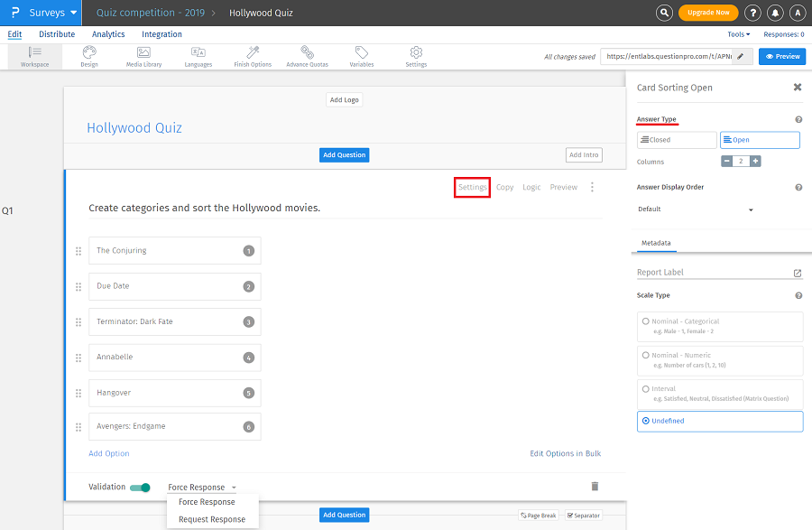
Task: Increase the Columns count with plus
Action: pos(755,162)
